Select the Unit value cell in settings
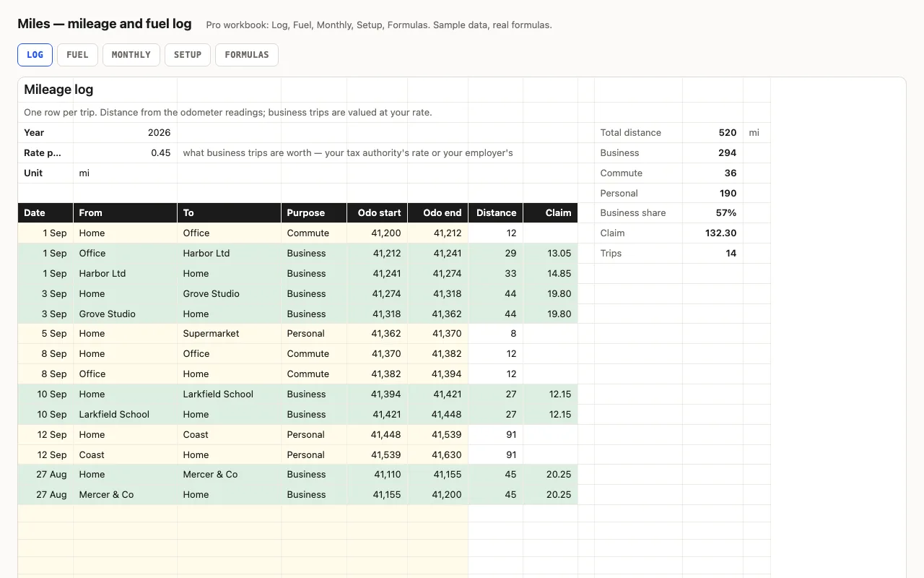The image size is (924, 578). tap(125, 173)
